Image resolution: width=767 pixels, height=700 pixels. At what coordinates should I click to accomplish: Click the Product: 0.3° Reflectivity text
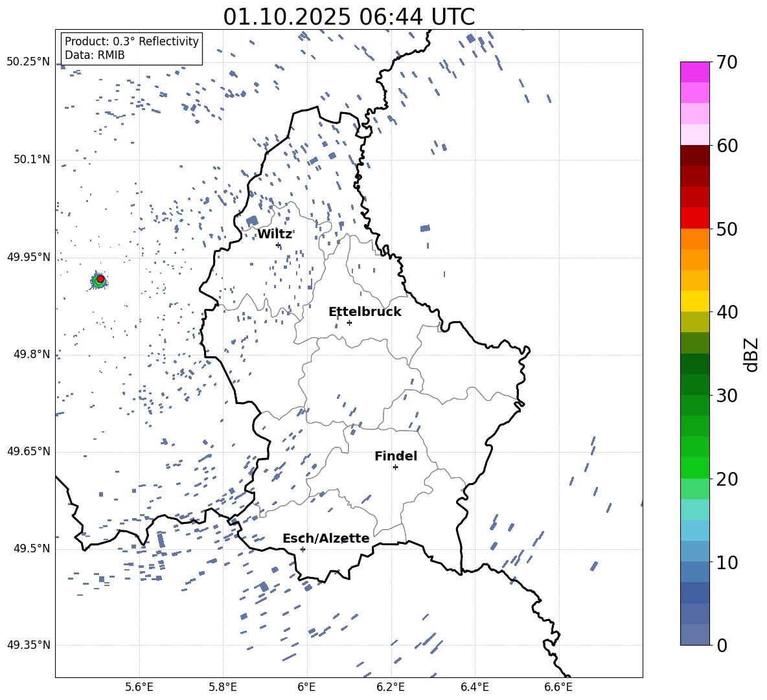point(132,41)
